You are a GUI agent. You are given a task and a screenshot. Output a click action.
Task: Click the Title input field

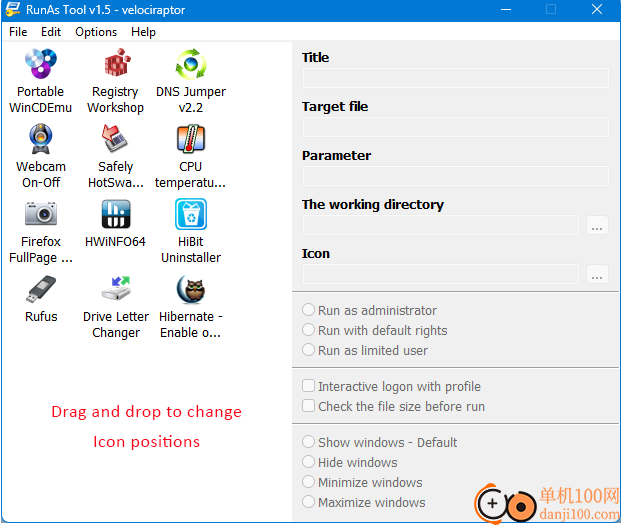[456, 78]
